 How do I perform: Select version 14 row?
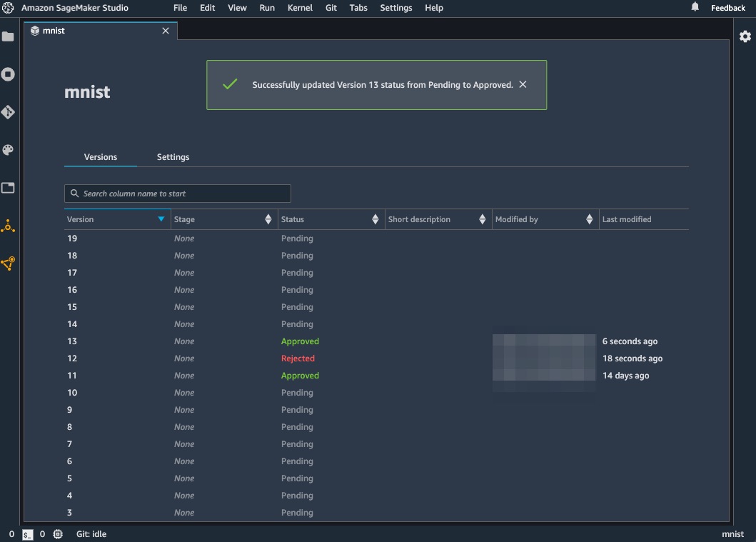pyautogui.click(x=376, y=324)
